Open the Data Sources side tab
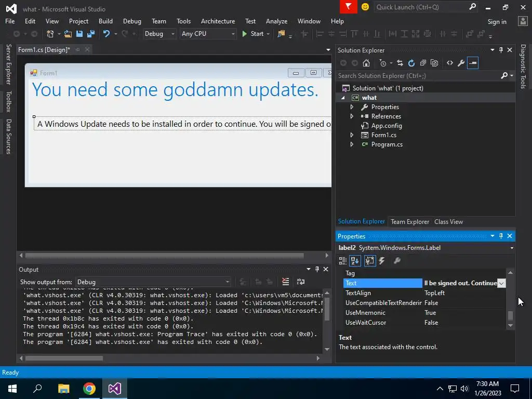Screen dimensions: 532x399 [8, 137]
